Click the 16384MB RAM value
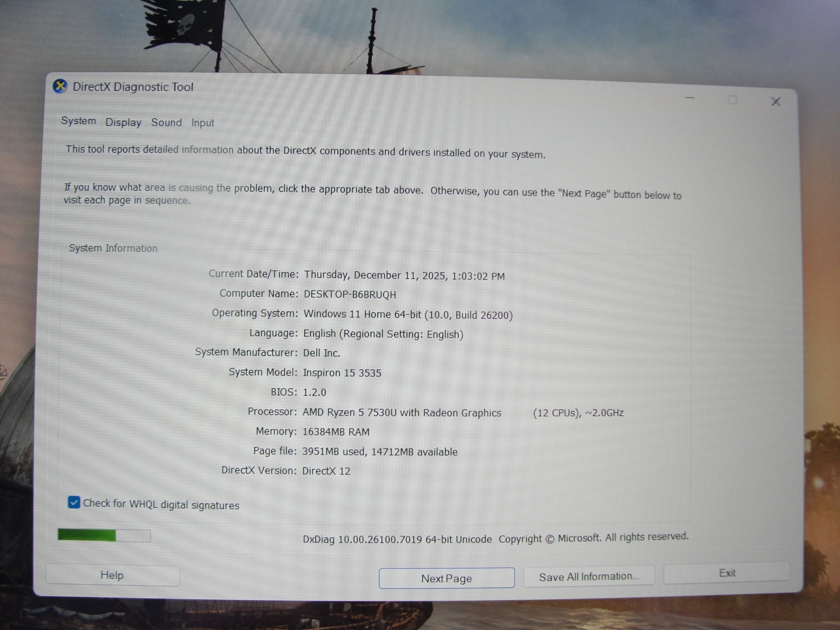The height and width of the screenshot is (630, 840). point(336,432)
